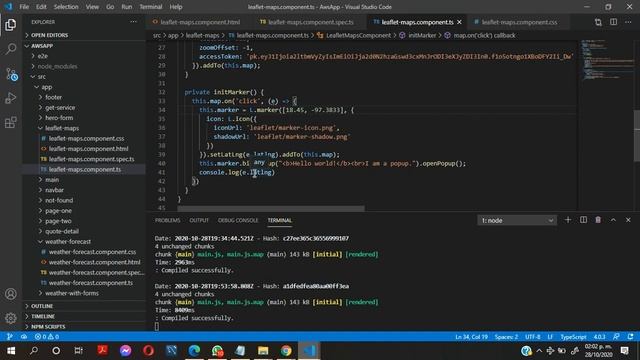The height and width of the screenshot is (360, 640).
Task: Select language mode TypeScript
Action: (x=573, y=337)
